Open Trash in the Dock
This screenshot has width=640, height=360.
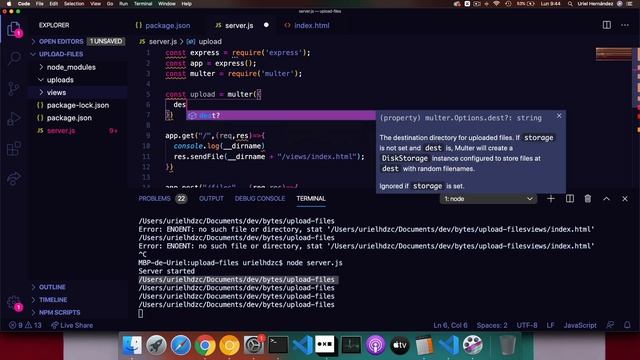click(507, 345)
